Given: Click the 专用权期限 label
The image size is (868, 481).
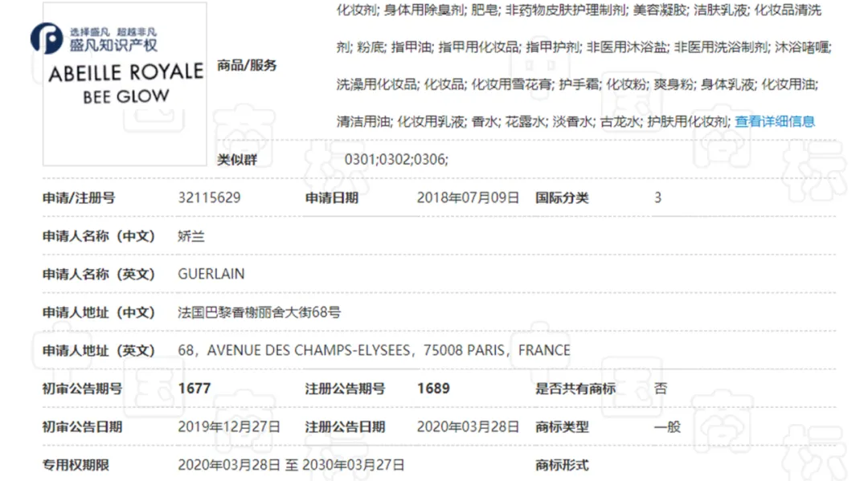Looking at the screenshot, I should 76,465.
